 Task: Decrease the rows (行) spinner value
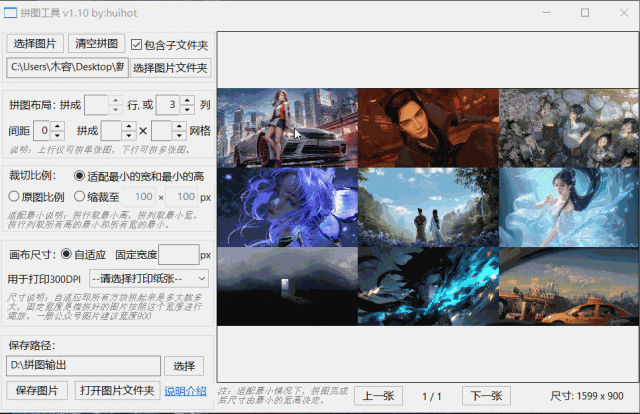116,110
